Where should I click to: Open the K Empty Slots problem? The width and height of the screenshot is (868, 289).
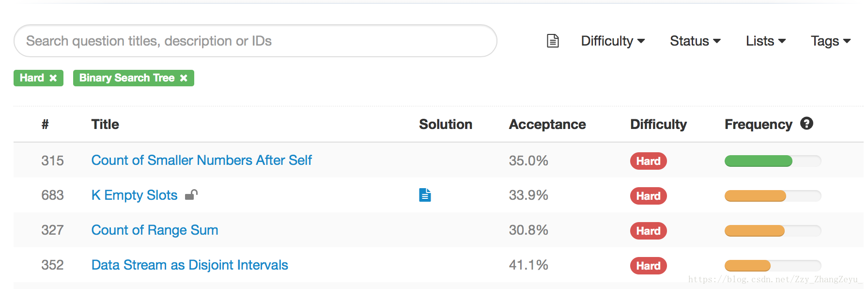click(x=134, y=195)
